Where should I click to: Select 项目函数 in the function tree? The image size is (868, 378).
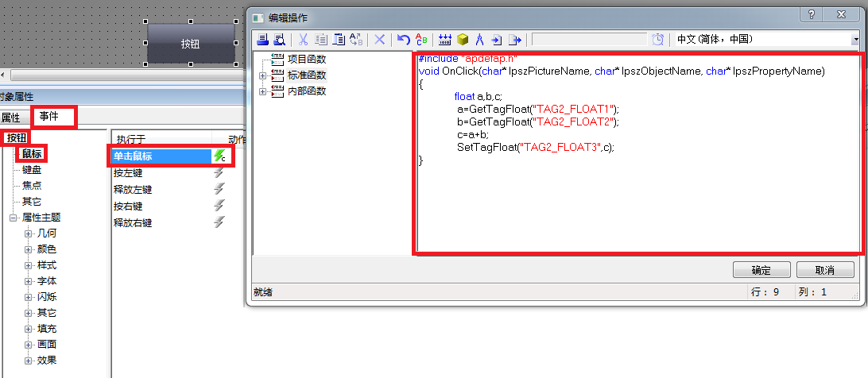point(307,60)
